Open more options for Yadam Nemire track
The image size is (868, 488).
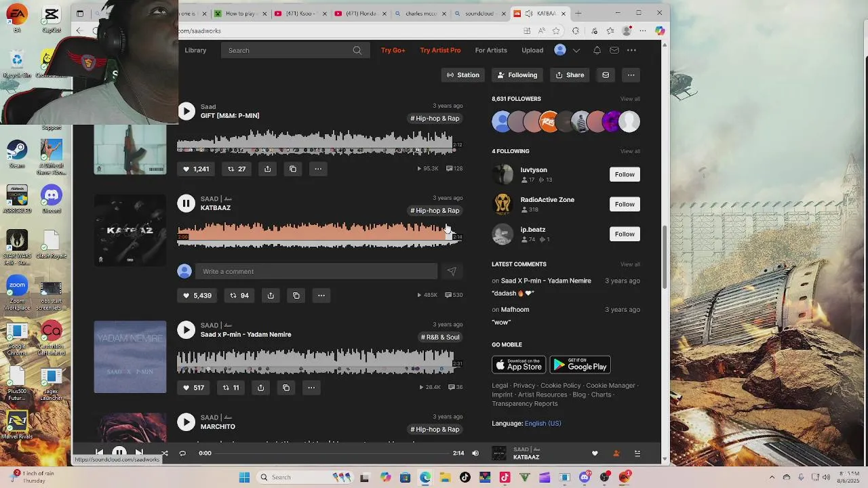(311, 388)
